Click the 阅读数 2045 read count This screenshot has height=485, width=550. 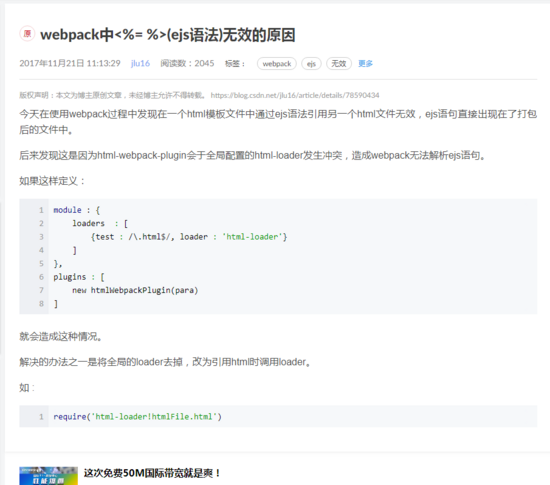pyautogui.click(x=187, y=63)
